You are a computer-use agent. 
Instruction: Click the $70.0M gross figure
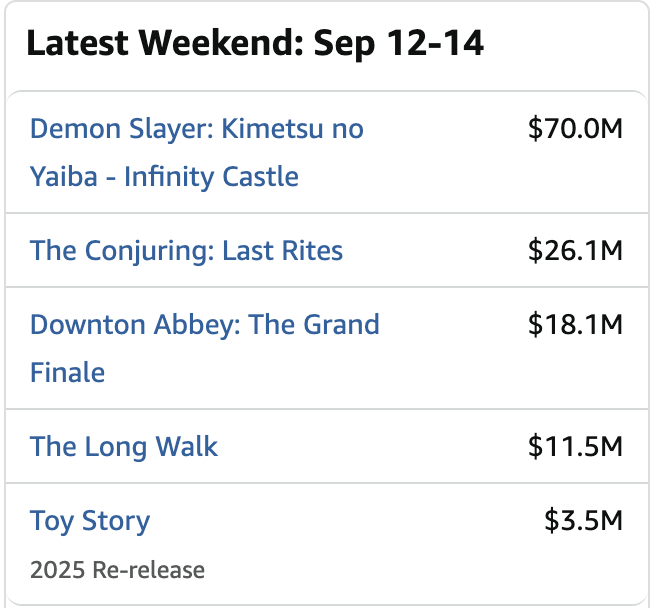pos(575,129)
